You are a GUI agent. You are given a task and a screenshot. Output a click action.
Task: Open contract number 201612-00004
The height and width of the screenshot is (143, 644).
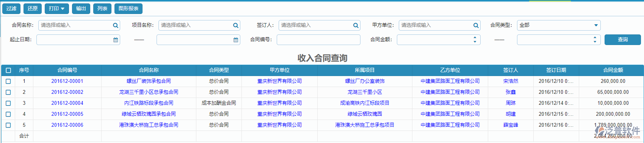click(67, 103)
